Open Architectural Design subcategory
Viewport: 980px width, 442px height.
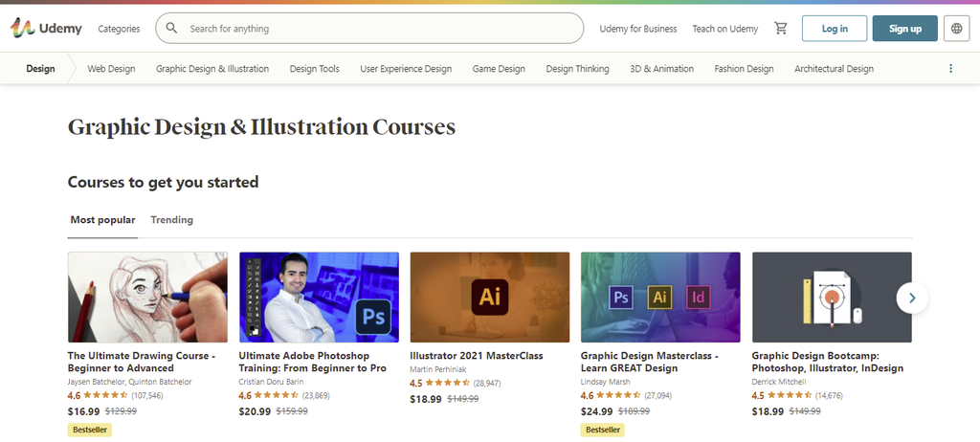click(834, 69)
